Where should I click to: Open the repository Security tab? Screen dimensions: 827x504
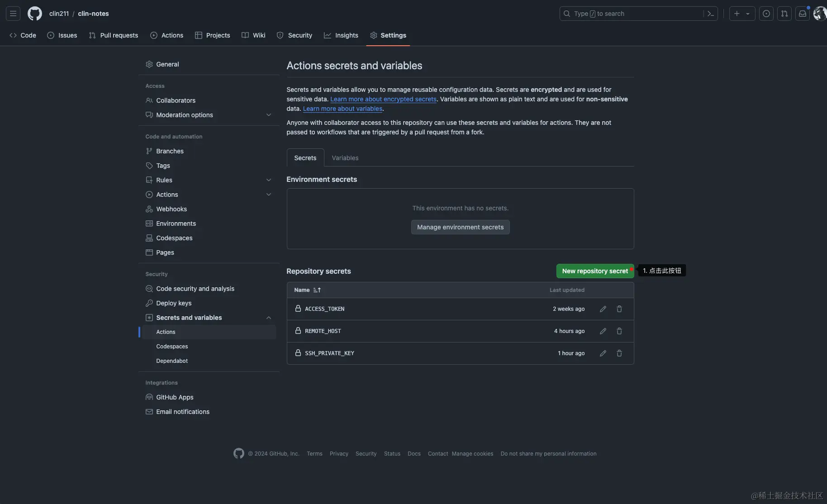point(295,35)
